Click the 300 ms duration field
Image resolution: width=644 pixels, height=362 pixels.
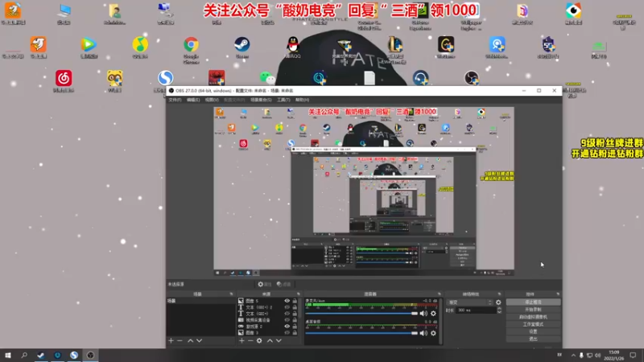pyautogui.click(x=477, y=311)
